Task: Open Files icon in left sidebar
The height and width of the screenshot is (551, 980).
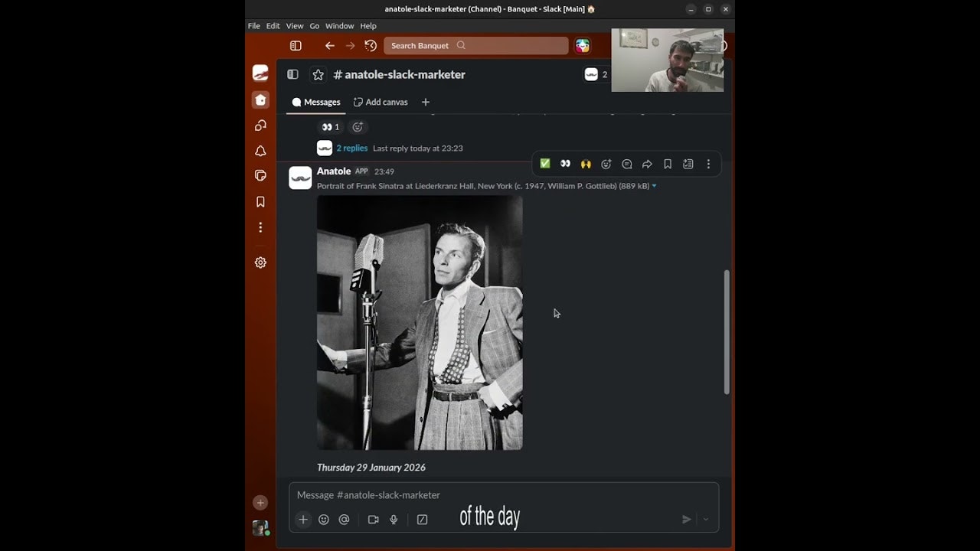Action: [260, 176]
